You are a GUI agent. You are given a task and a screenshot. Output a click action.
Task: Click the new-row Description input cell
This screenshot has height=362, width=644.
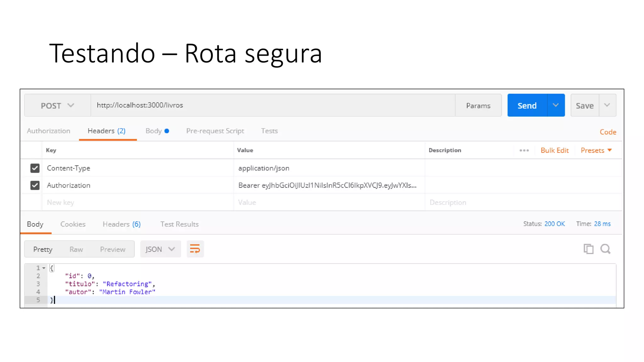point(524,203)
